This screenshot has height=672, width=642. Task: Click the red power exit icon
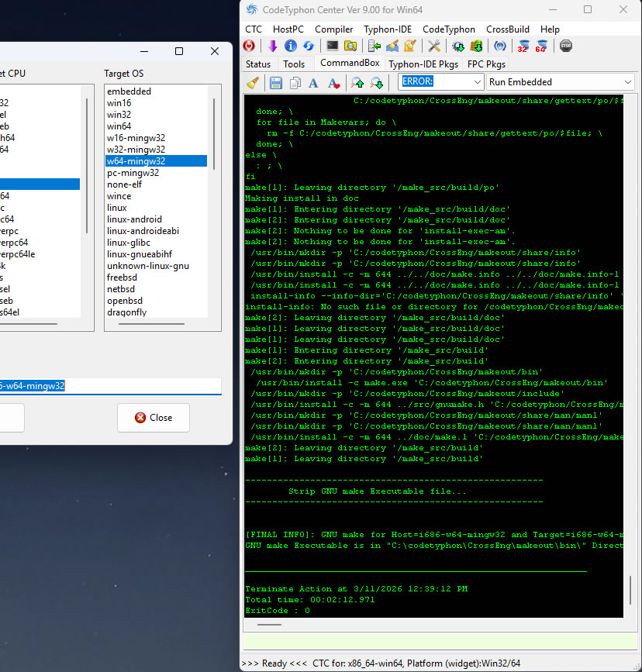point(250,46)
